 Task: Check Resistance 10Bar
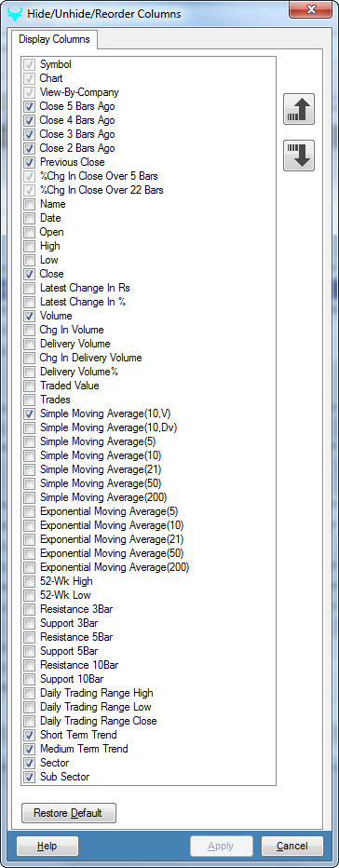click(30, 665)
